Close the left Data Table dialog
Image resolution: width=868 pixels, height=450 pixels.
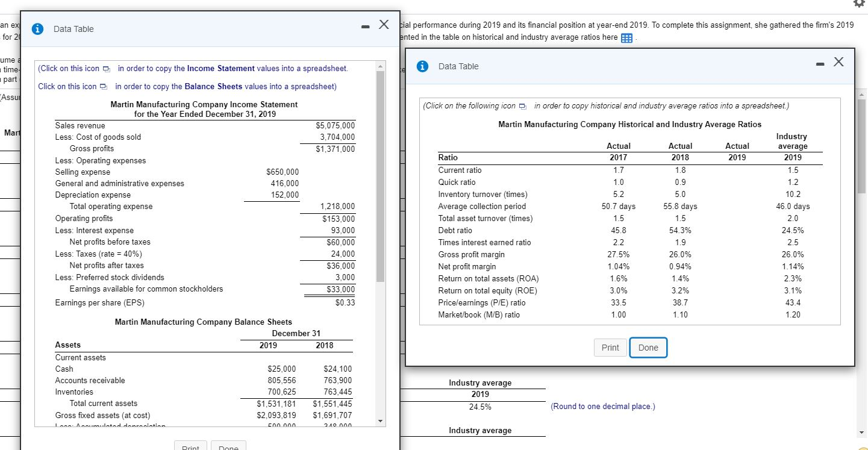coord(384,25)
